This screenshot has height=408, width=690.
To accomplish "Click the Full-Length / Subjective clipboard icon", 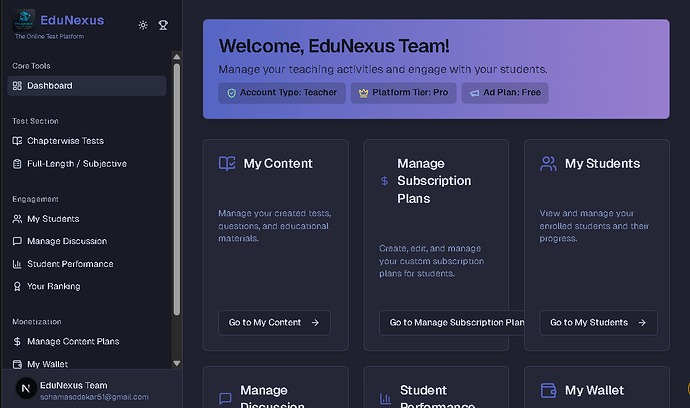I will click(x=17, y=164).
